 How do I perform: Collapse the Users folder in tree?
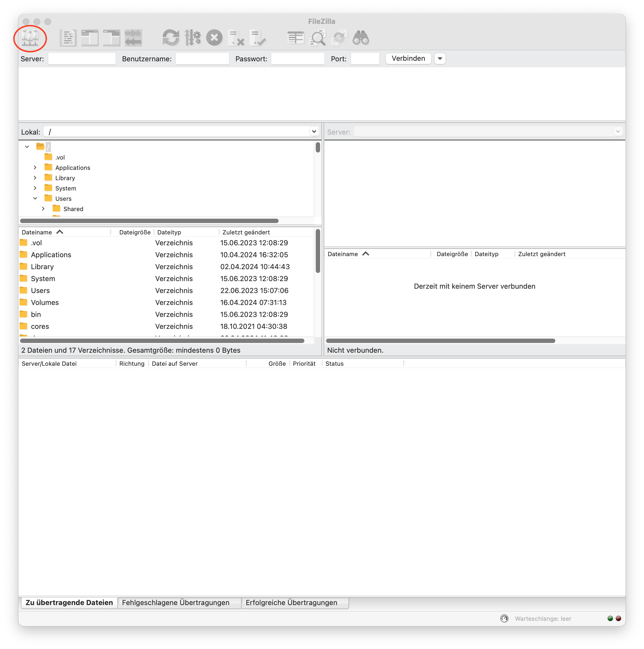(x=35, y=198)
